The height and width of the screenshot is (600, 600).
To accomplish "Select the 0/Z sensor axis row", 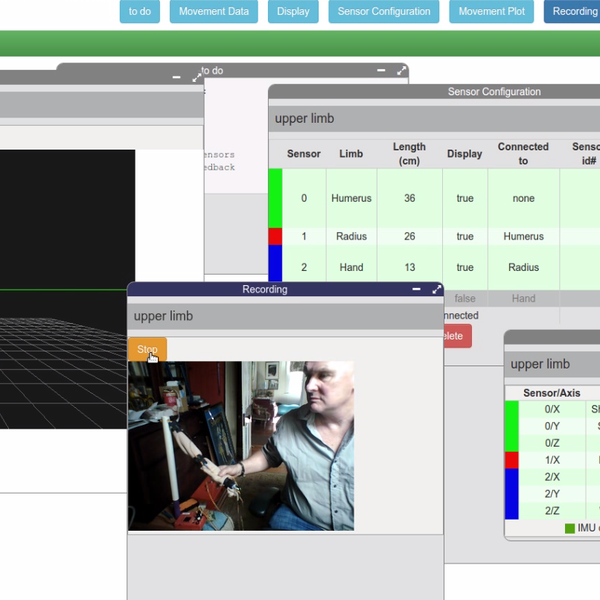I will point(552,443).
